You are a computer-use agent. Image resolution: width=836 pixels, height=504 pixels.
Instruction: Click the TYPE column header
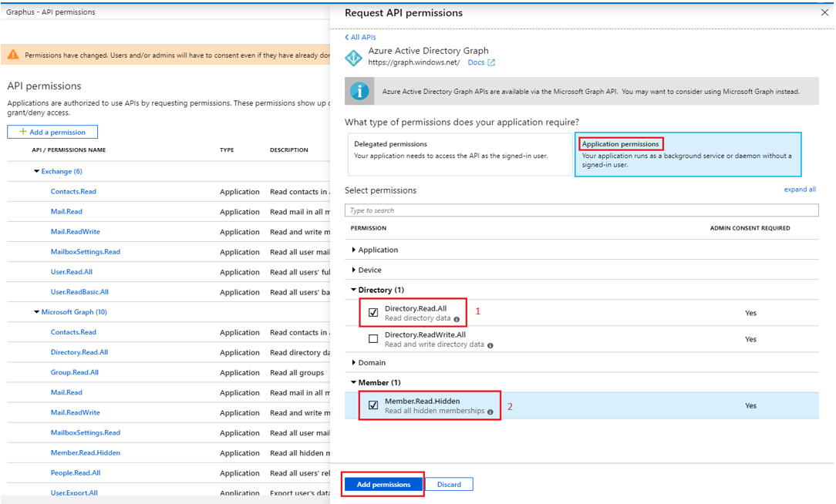pos(227,150)
